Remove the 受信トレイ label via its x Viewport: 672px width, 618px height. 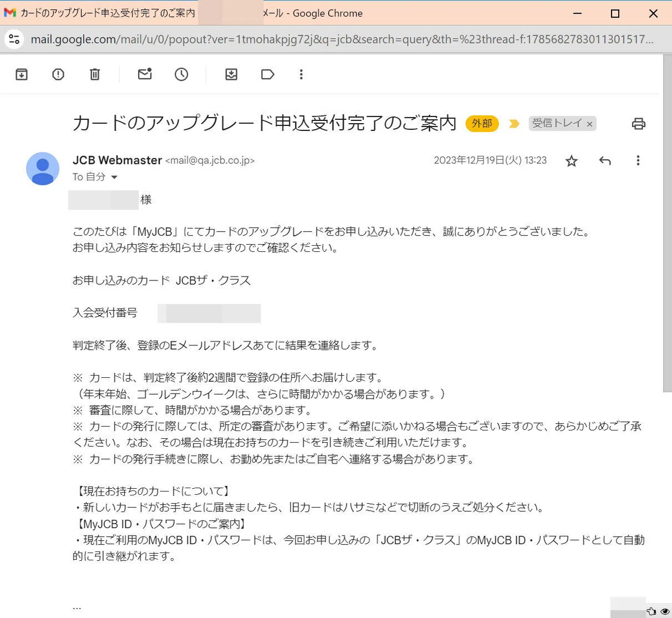[x=590, y=124]
